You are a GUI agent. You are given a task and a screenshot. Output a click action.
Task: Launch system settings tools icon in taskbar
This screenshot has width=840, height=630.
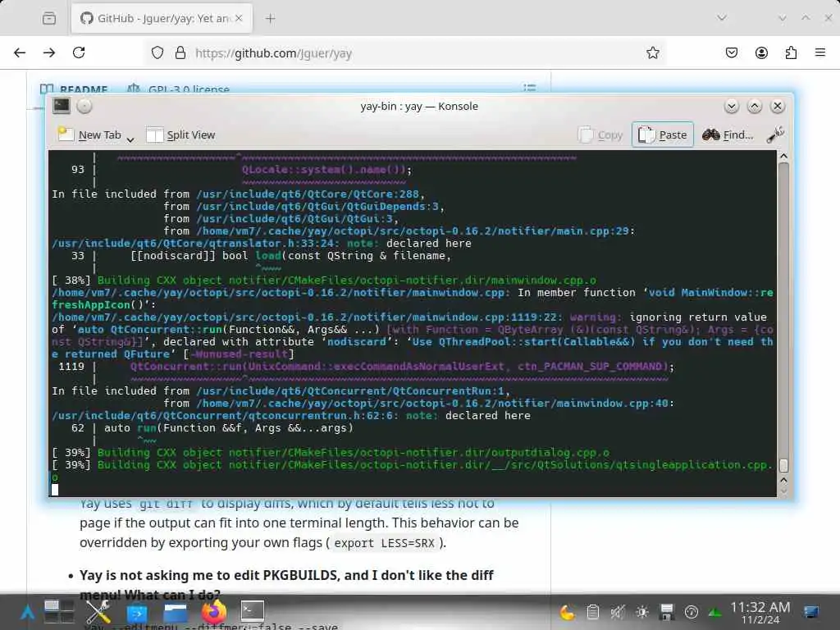point(98,612)
